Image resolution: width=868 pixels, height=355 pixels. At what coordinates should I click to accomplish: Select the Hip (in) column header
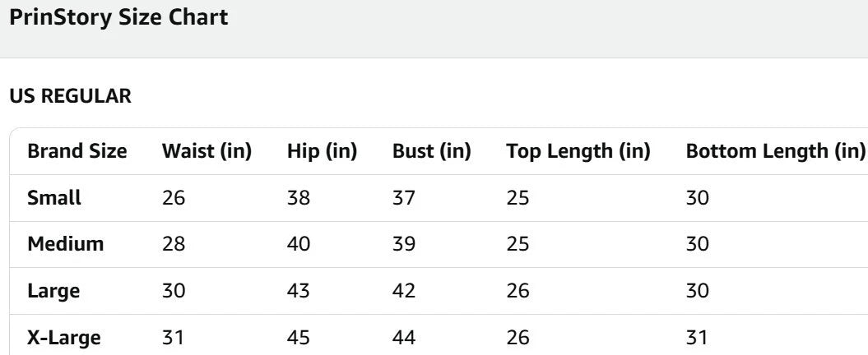click(x=322, y=151)
